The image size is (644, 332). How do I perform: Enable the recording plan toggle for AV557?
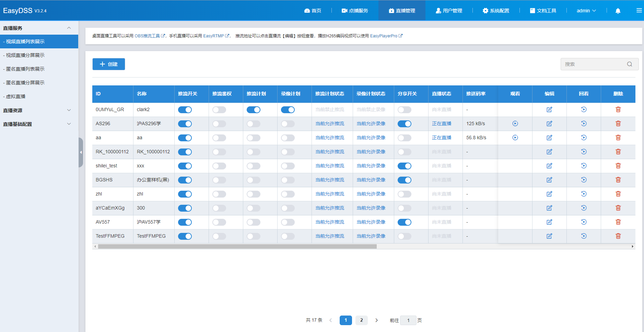click(x=288, y=222)
